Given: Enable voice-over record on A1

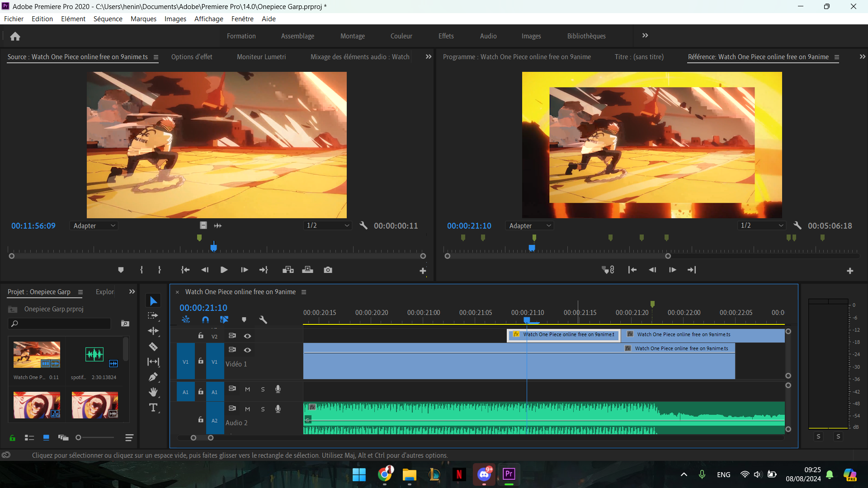Looking at the screenshot, I should (278, 389).
